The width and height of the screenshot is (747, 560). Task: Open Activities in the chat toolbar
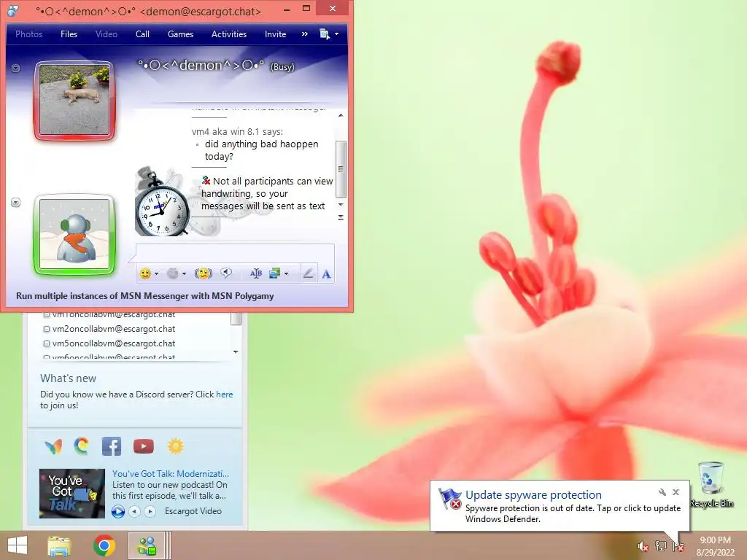[x=229, y=34]
